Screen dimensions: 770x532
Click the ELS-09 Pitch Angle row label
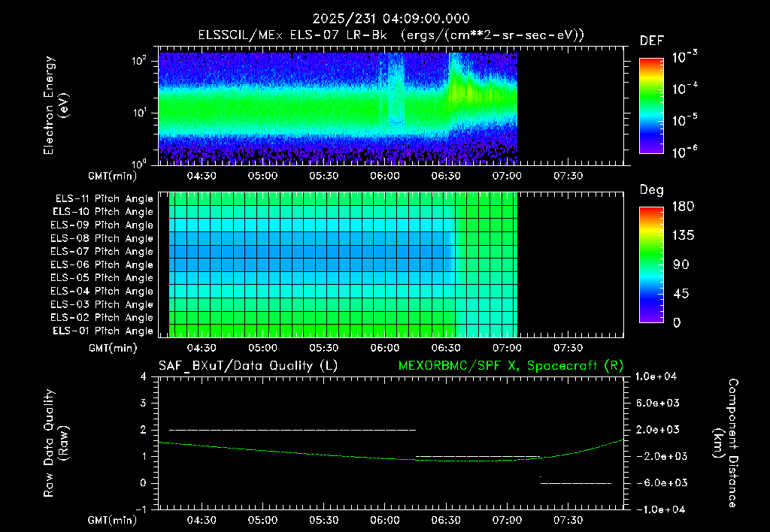pyautogui.click(x=102, y=225)
